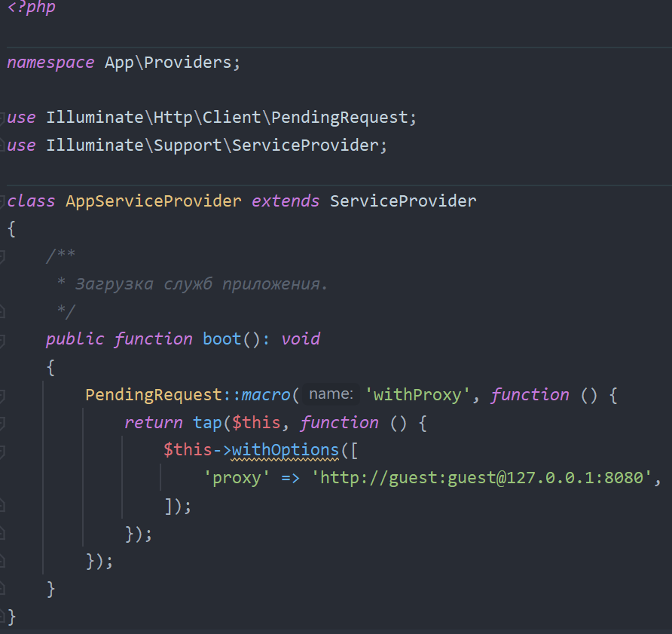Select the "AppServiceProvider" class name
This screenshot has width=672, height=634.
[154, 201]
